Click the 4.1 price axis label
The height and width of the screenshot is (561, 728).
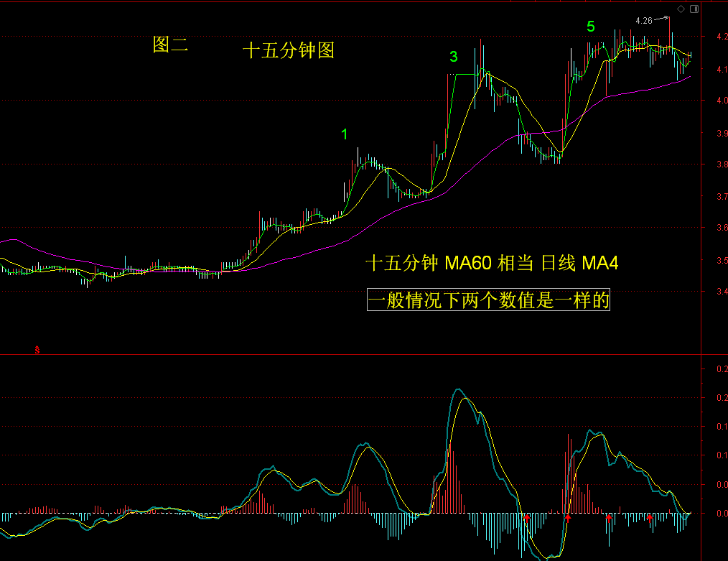(x=722, y=70)
